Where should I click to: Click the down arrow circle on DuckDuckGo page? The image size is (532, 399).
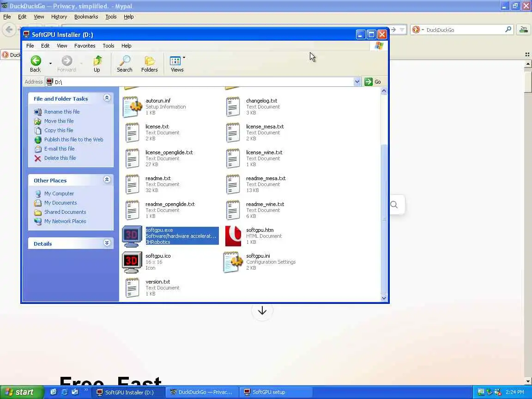[262, 310]
